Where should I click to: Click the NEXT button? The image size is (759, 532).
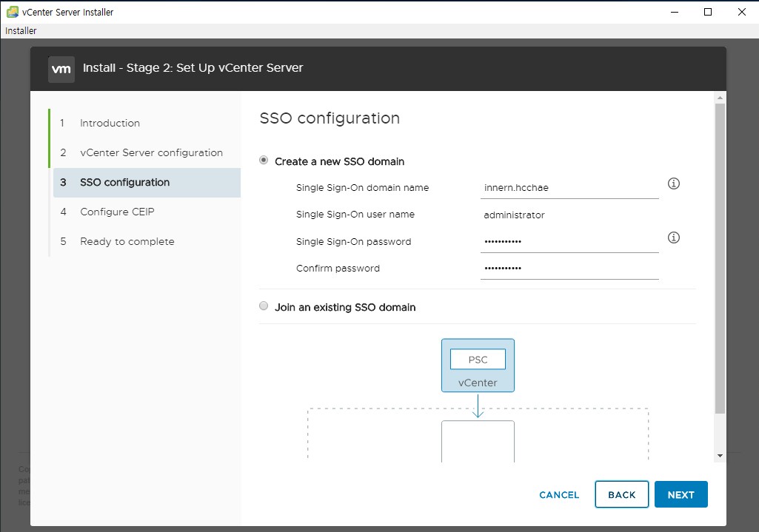pyautogui.click(x=681, y=494)
